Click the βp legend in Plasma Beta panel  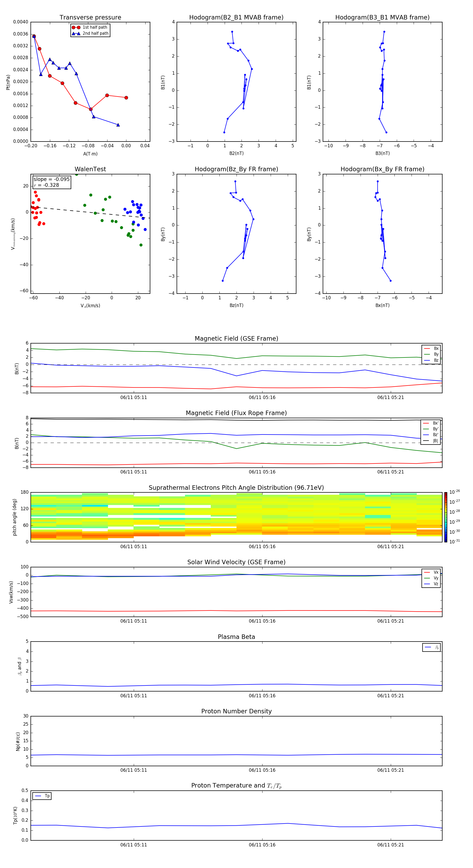point(431,647)
